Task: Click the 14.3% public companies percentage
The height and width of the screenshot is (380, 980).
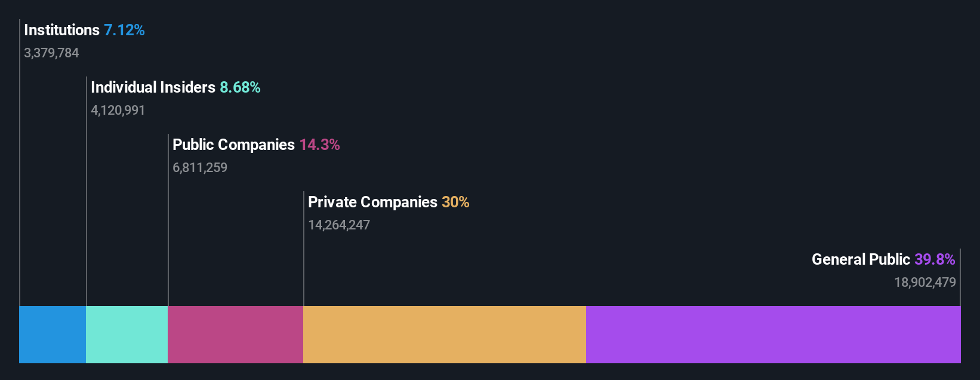Action: coord(319,145)
